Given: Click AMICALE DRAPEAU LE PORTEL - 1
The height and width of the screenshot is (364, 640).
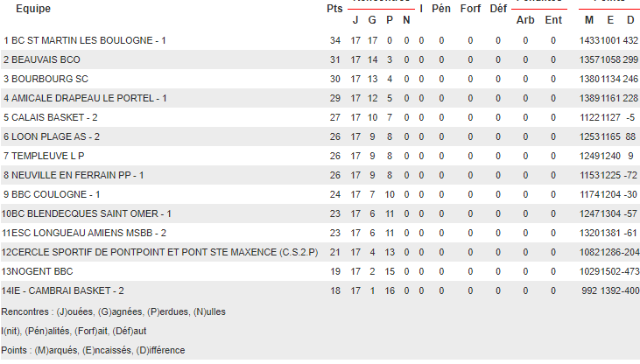Looking at the screenshot, I should click(x=88, y=98).
